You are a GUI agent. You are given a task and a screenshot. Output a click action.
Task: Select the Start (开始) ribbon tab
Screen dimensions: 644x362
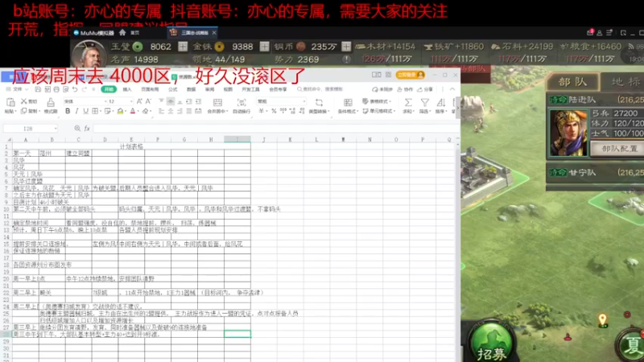click(x=109, y=89)
